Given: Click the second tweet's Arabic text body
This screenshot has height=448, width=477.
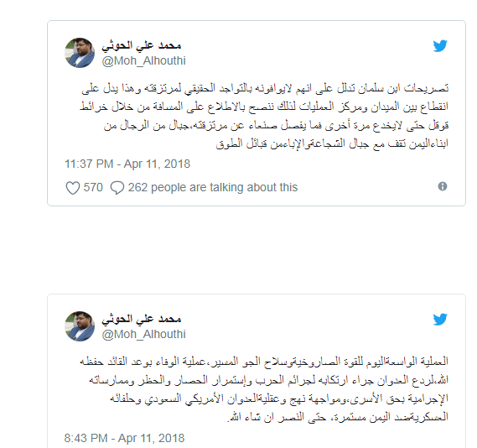Looking at the screenshot, I should (x=264, y=389).
